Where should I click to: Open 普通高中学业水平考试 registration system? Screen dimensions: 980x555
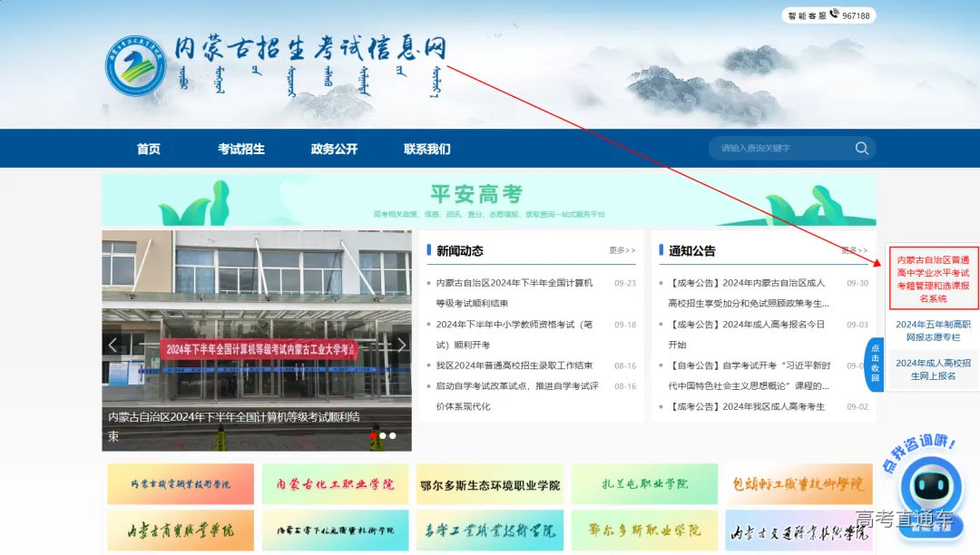coord(933,278)
